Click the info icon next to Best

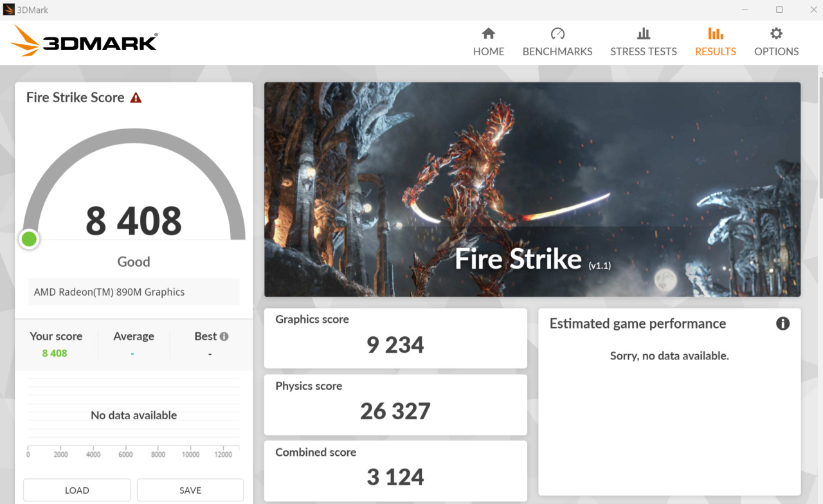(224, 336)
